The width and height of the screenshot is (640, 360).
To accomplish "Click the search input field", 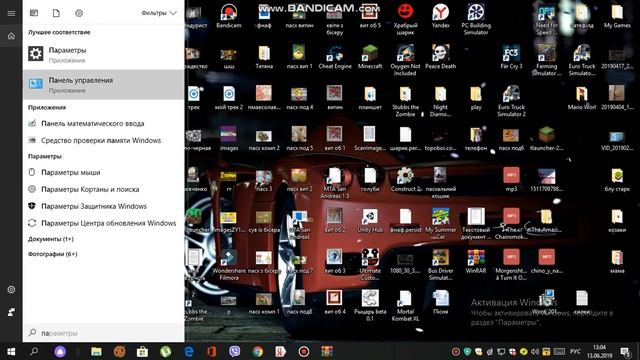I will coord(103,333).
